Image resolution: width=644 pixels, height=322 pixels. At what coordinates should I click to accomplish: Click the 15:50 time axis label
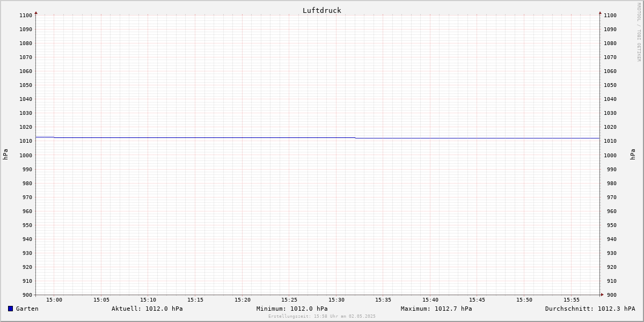524,300
